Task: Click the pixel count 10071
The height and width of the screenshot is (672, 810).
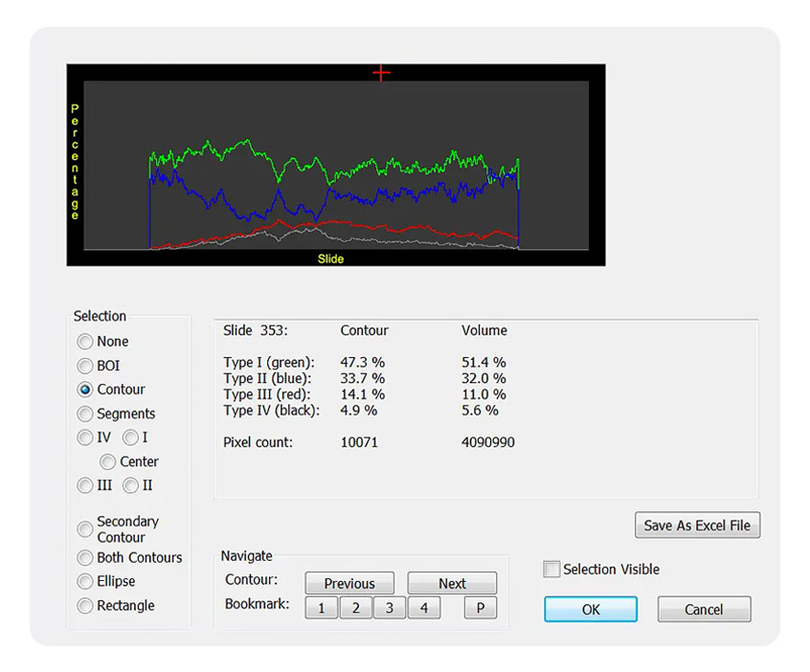Action: (359, 442)
